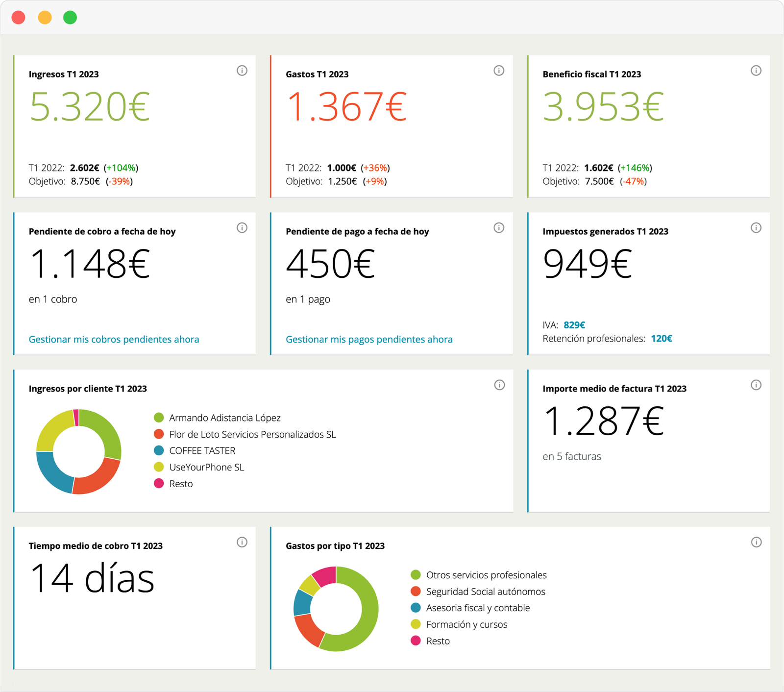
Task: Click the Retención profesionales 120€ value
Action: (x=661, y=338)
